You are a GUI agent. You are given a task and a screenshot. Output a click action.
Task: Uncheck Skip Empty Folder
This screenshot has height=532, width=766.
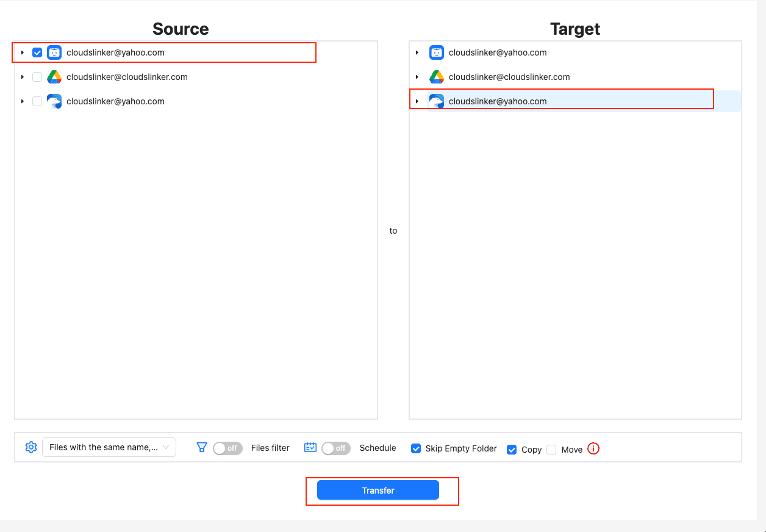coord(416,448)
